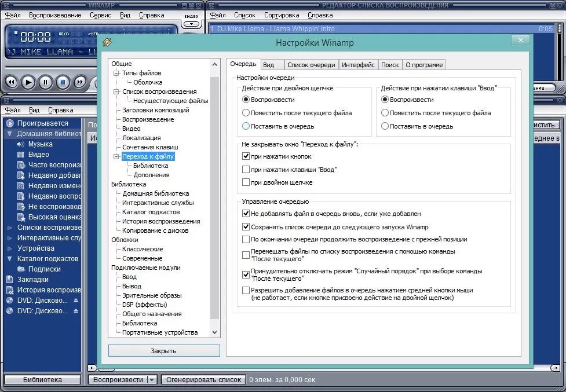Toggle the ВИДЕО dropdown button in Winamp
This screenshot has width=566, height=392.
click(191, 24)
